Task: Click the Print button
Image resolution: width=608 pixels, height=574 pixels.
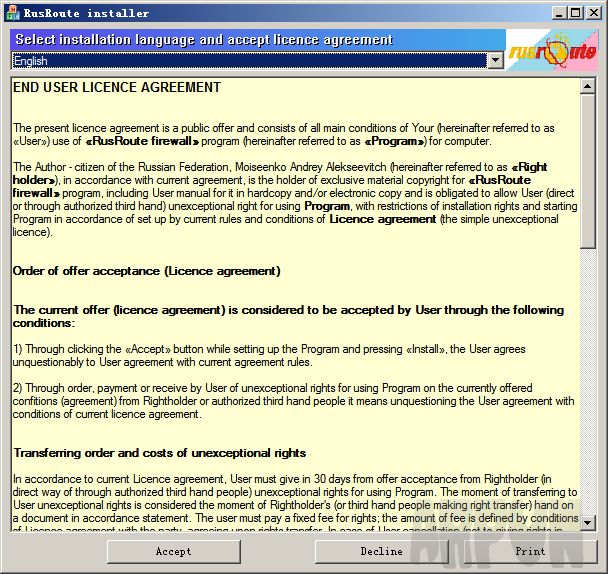Action: (x=530, y=552)
